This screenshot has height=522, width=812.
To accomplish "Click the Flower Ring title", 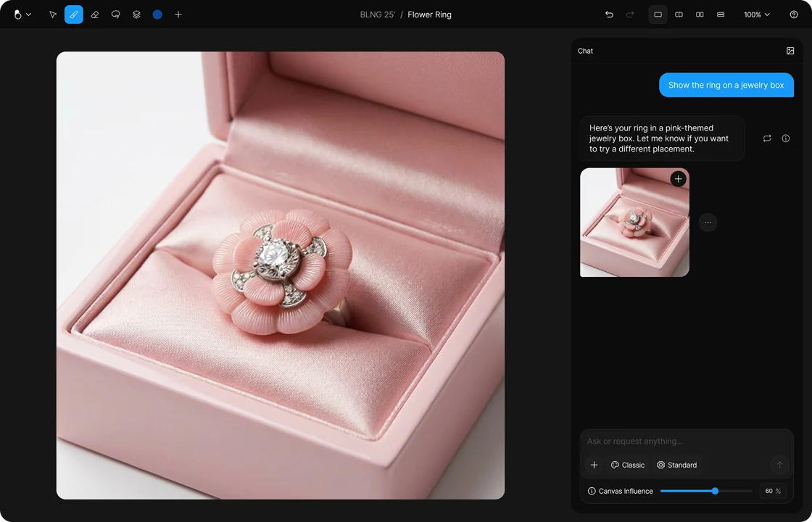I will [429, 14].
